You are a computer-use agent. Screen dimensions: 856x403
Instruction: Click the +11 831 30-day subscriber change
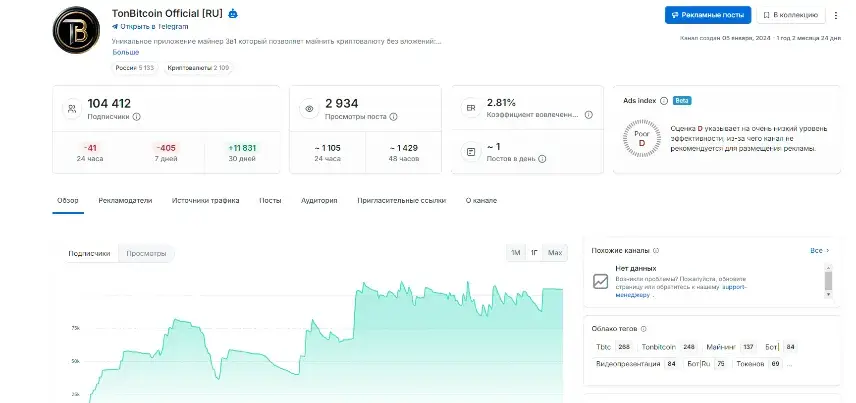click(242, 148)
